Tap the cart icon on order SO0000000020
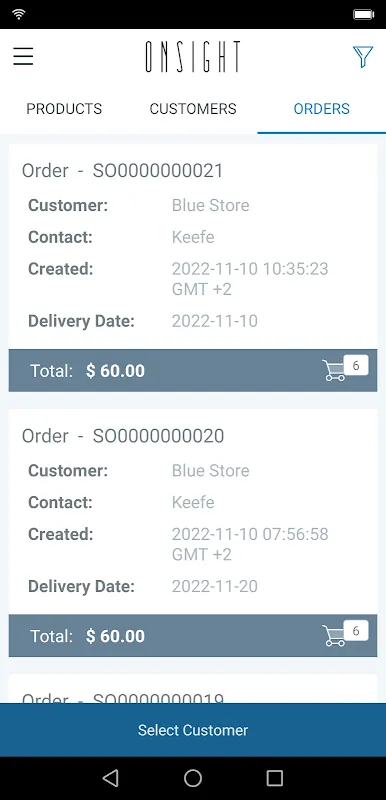 345,634
